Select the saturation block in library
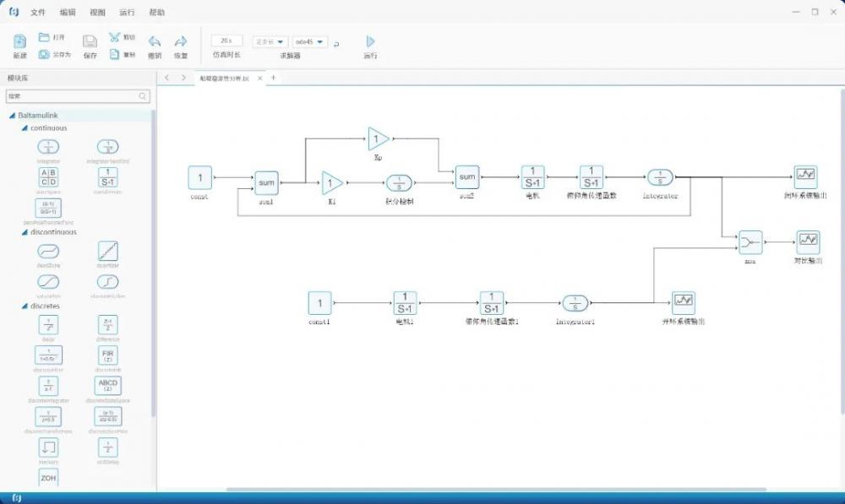Screen dimensions: 845x504 click(x=49, y=282)
